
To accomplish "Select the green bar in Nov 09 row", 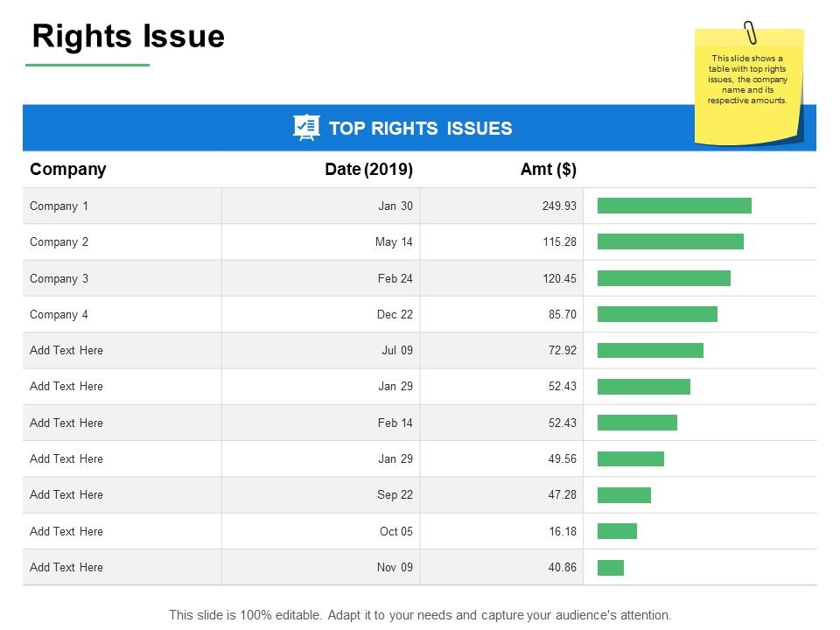I will click(x=611, y=567).
